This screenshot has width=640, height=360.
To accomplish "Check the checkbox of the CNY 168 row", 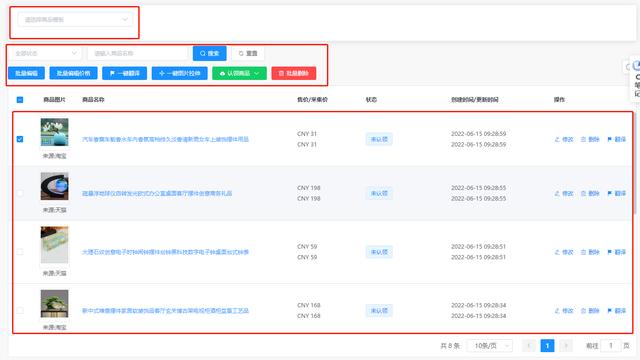I will tap(20, 311).
